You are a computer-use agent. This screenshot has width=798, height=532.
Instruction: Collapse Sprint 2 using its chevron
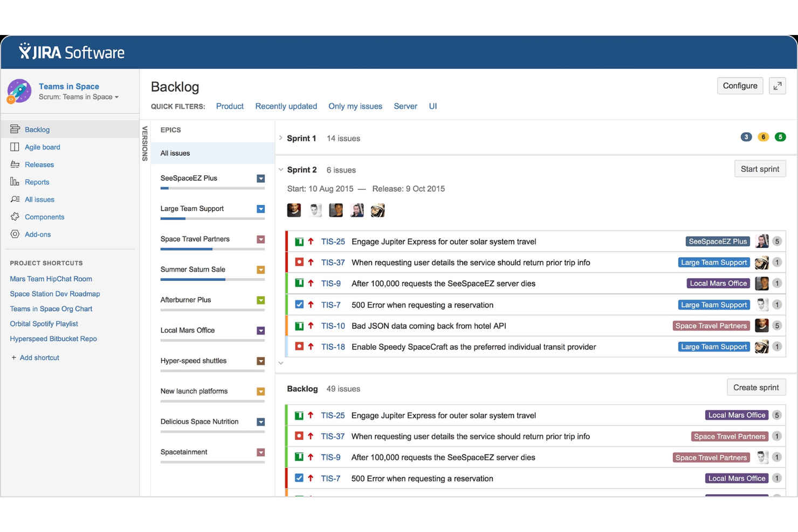coord(280,169)
